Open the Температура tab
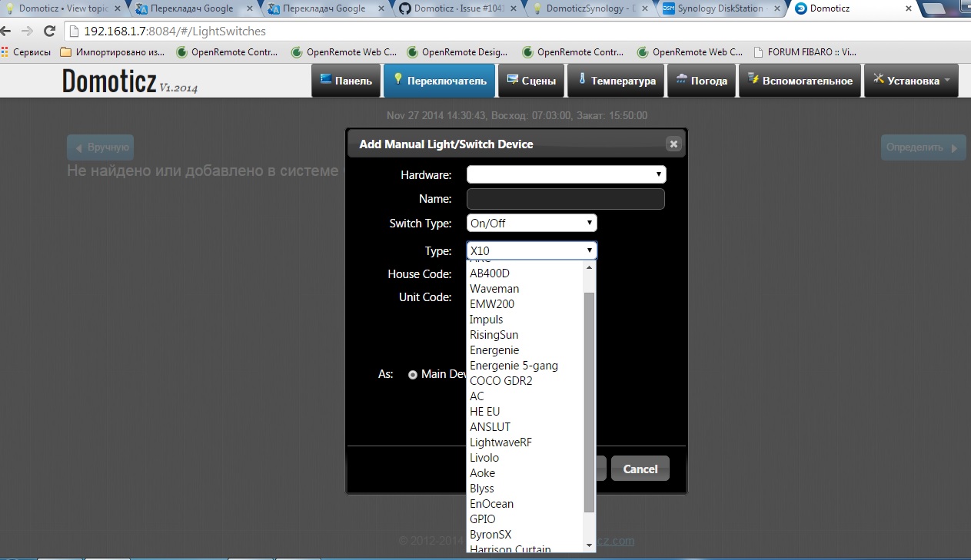Image resolution: width=971 pixels, height=560 pixels. click(x=616, y=81)
